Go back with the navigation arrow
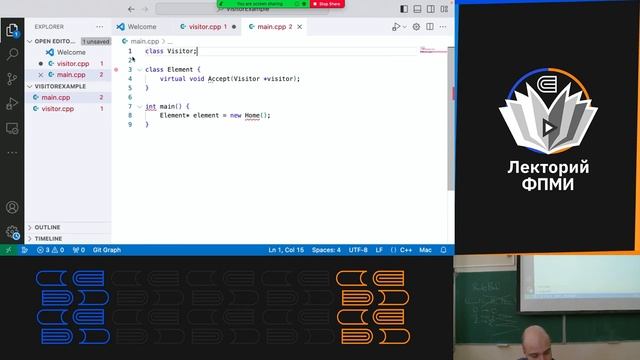Viewport: 640px width, 360px height. point(131,9)
